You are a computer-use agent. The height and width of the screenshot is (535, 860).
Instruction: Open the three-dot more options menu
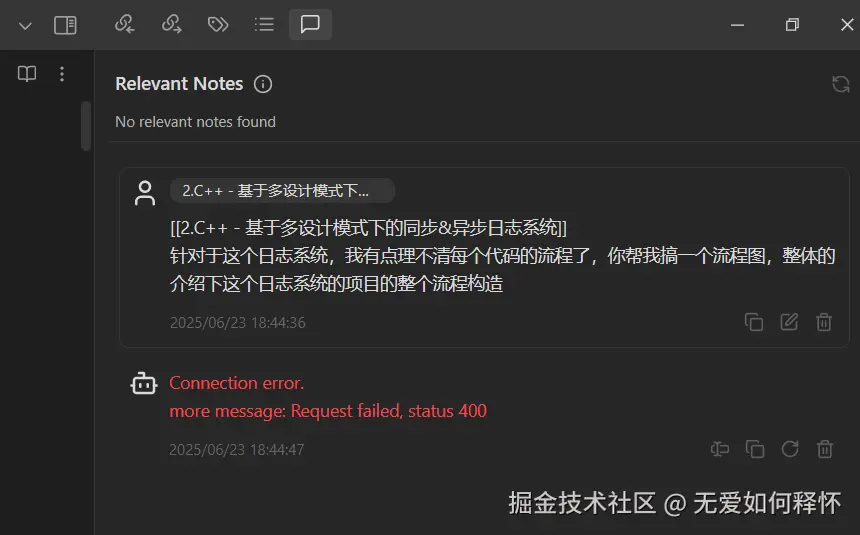(62, 74)
